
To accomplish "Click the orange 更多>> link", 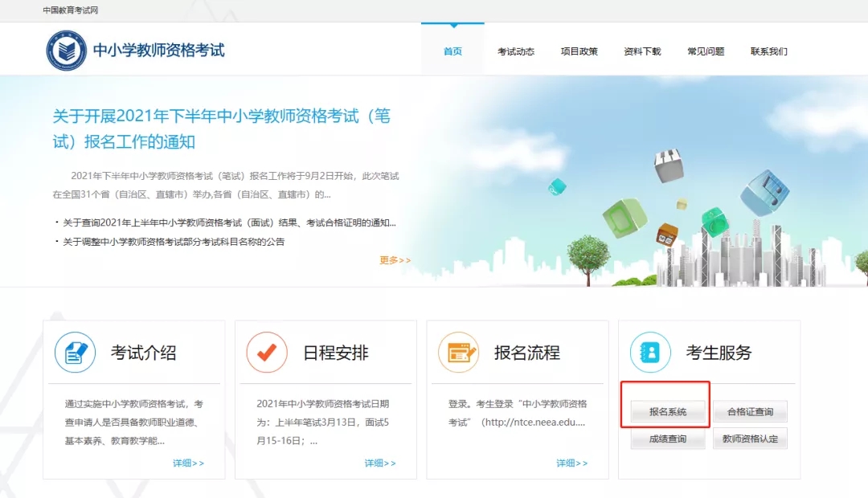I will tap(395, 261).
